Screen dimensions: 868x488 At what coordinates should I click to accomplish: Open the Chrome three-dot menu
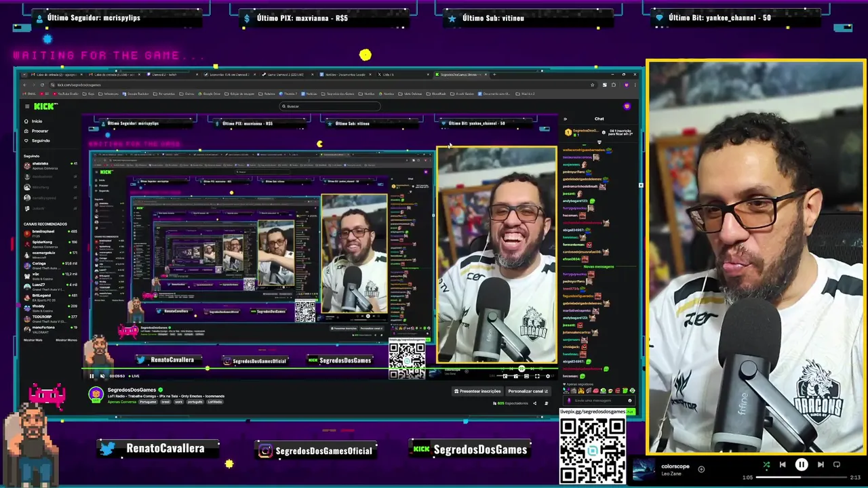[x=635, y=85]
